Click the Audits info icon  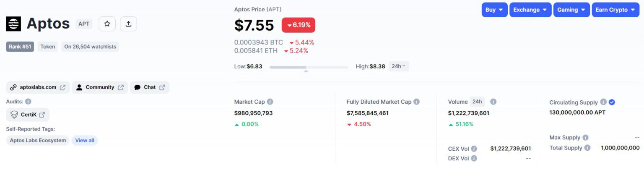click(28, 101)
